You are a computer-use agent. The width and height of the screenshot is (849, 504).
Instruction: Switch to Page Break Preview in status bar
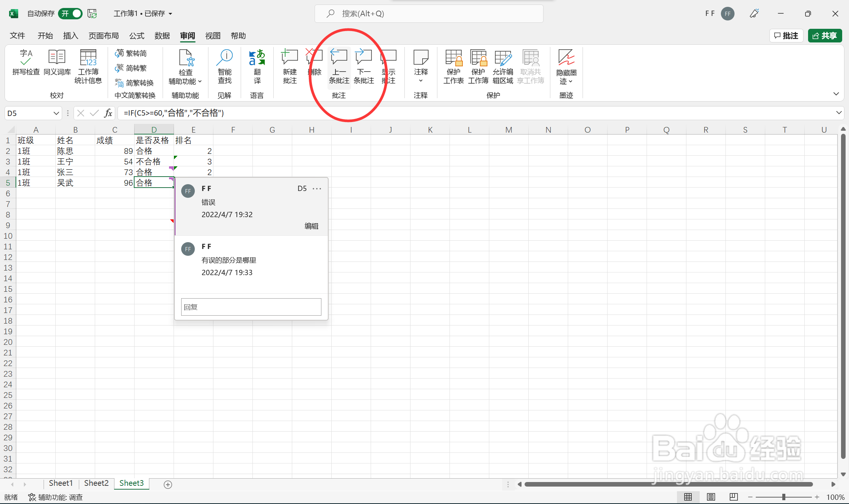click(733, 497)
